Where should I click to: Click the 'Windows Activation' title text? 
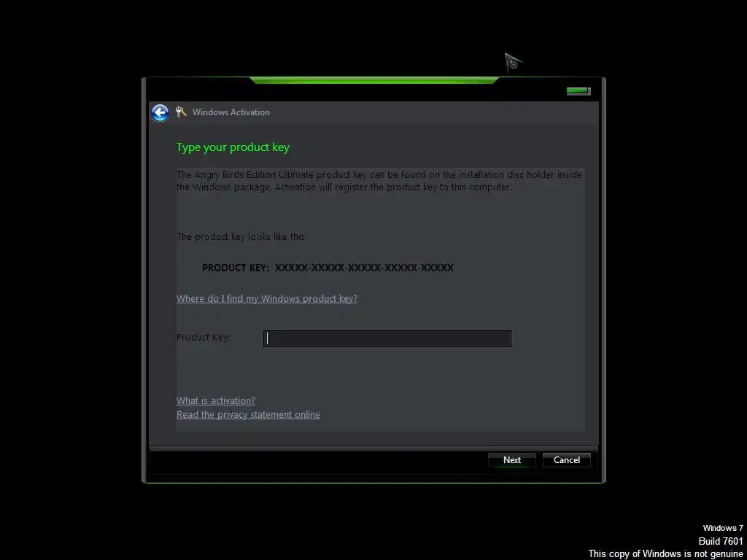click(231, 112)
